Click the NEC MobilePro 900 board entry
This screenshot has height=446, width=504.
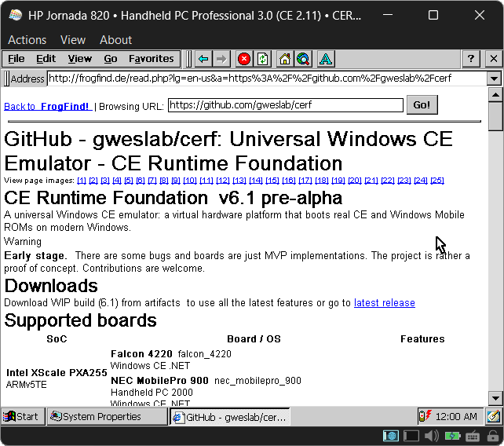(206, 381)
